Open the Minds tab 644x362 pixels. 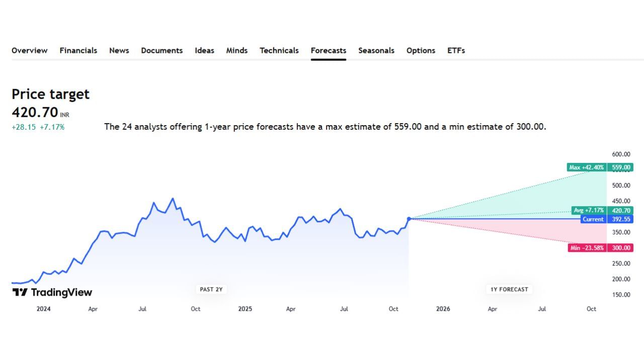(x=237, y=50)
